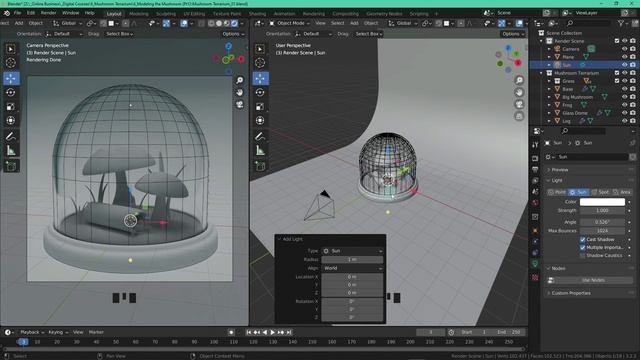Image resolution: width=640 pixels, height=360 pixels.
Task: Collapse the Light panel
Action: click(556, 180)
